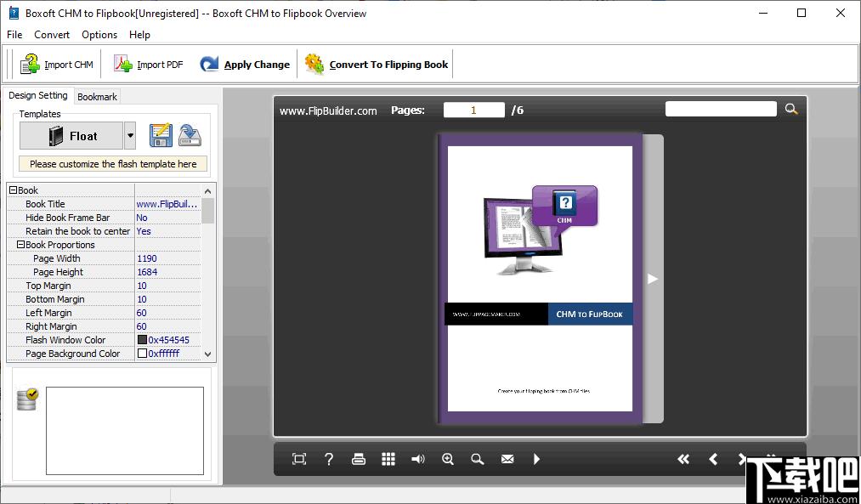Click the Float template button
861x504 pixels.
(71, 136)
